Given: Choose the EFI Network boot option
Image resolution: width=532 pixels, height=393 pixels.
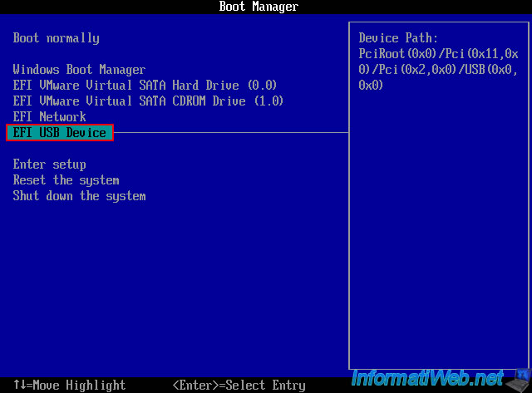Looking at the screenshot, I should point(50,116).
